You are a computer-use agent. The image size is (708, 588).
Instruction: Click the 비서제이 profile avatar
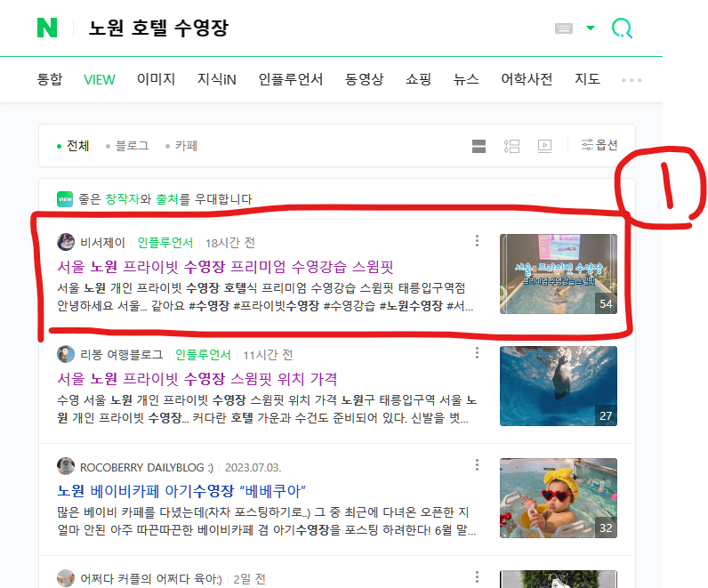pos(66,242)
